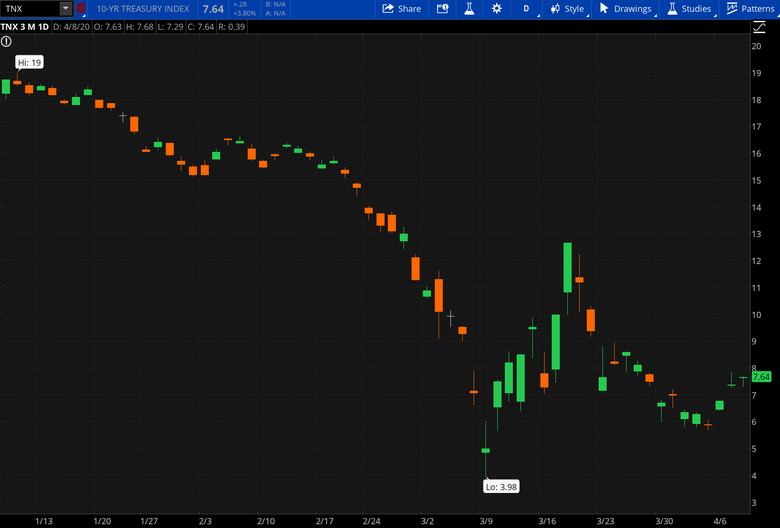
Task: Click the H: 7.68 high value
Action: pos(139,27)
